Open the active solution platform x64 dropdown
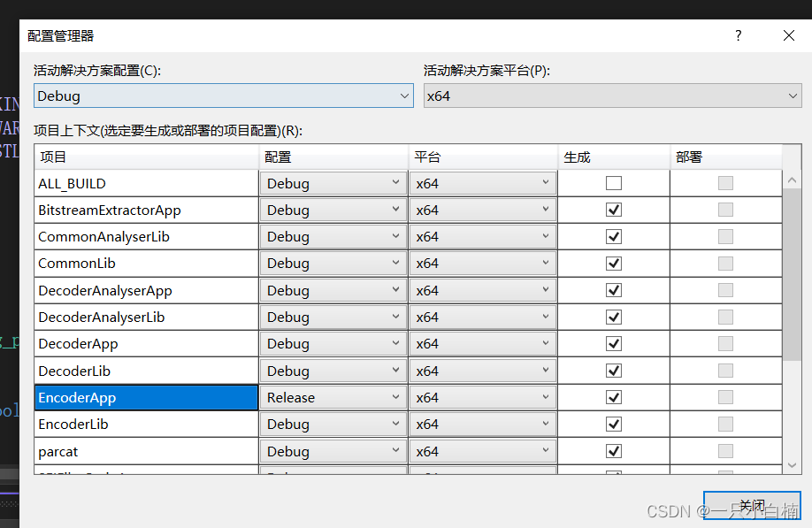 [x=613, y=96]
